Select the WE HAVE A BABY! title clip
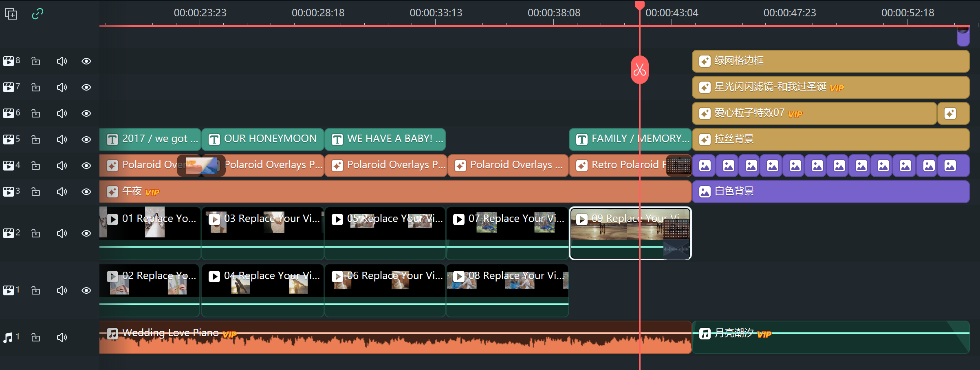980x370 pixels. pos(385,140)
